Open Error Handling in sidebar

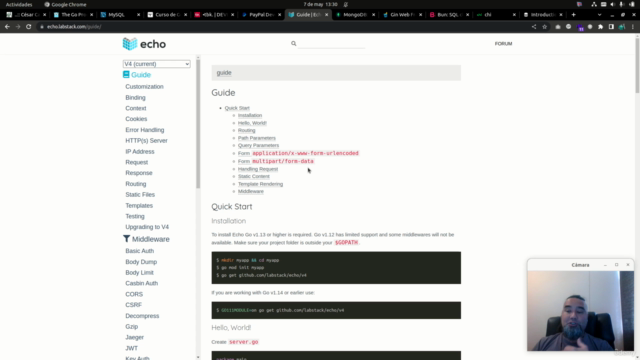click(x=145, y=130)
